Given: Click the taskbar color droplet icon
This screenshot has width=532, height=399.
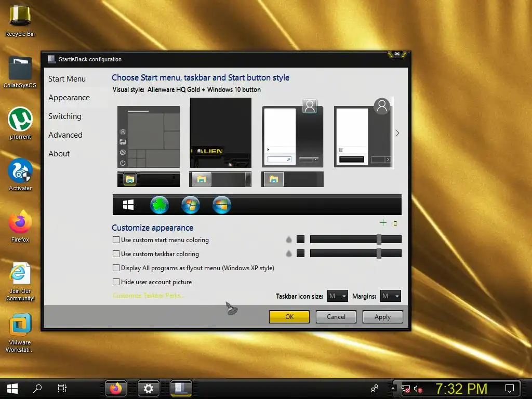Looking at the screenshot, I should tap(289, 254).
